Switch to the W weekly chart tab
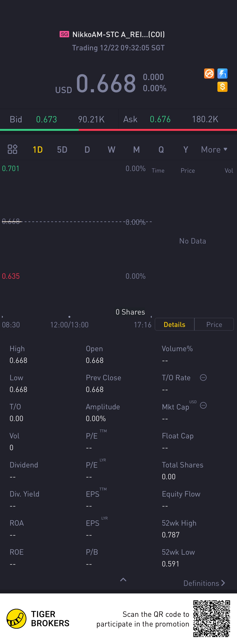Viewport: 237px width, 644px height. click(x=111, y=150)
